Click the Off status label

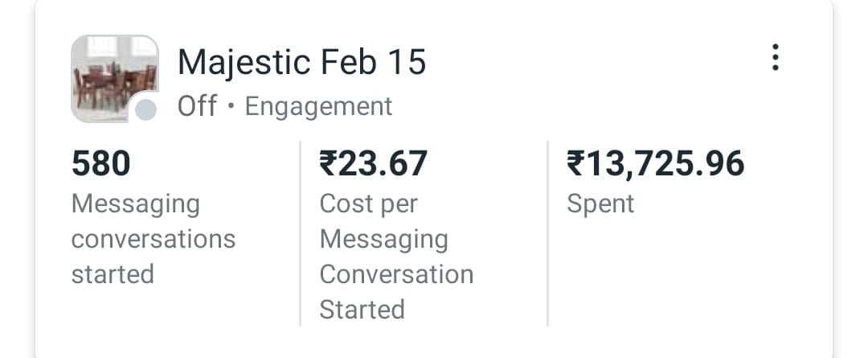197,106
